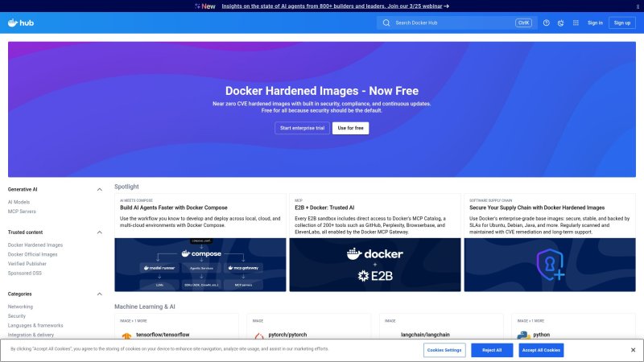The height and width of the screenshot is (362, 644).
Task: Click the pytorch logo icon
Action: [x=259, y=336]
